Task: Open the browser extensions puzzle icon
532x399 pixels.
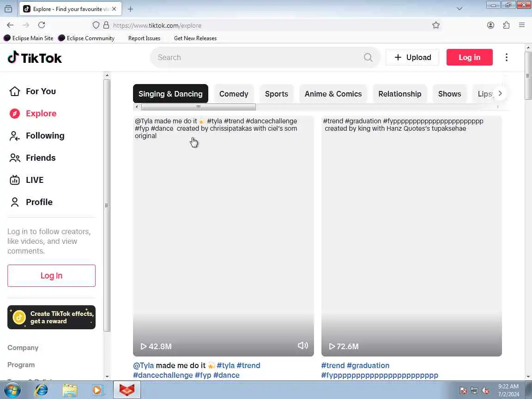Action: tap(506, 25)
